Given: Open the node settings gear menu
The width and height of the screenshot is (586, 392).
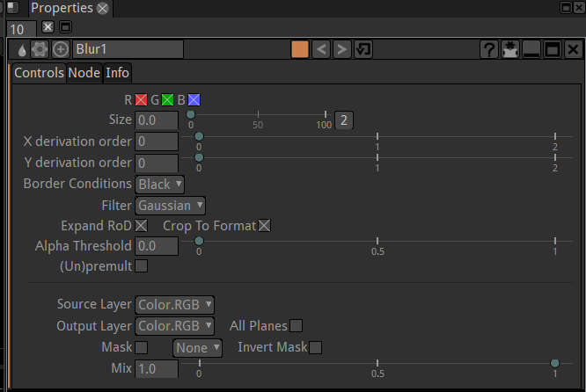Looking at the screenshot, I should coord(40,49).
